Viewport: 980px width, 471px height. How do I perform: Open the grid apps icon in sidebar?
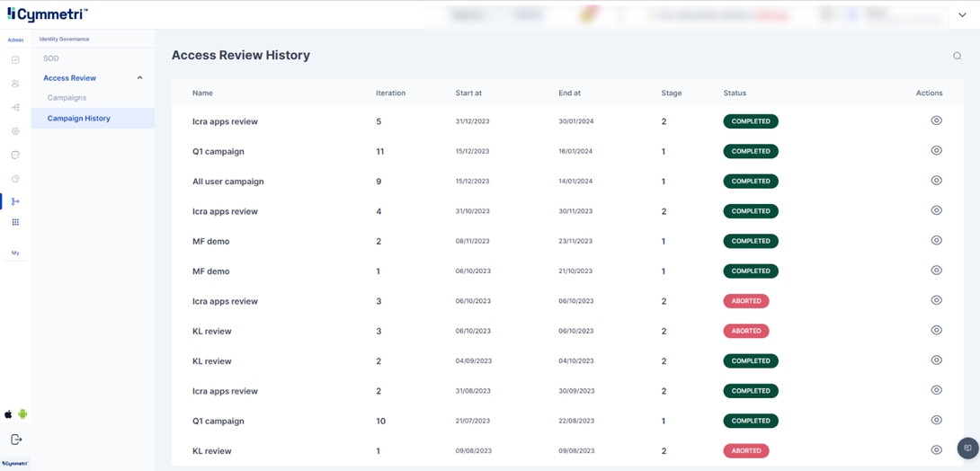tap(15, 222)
